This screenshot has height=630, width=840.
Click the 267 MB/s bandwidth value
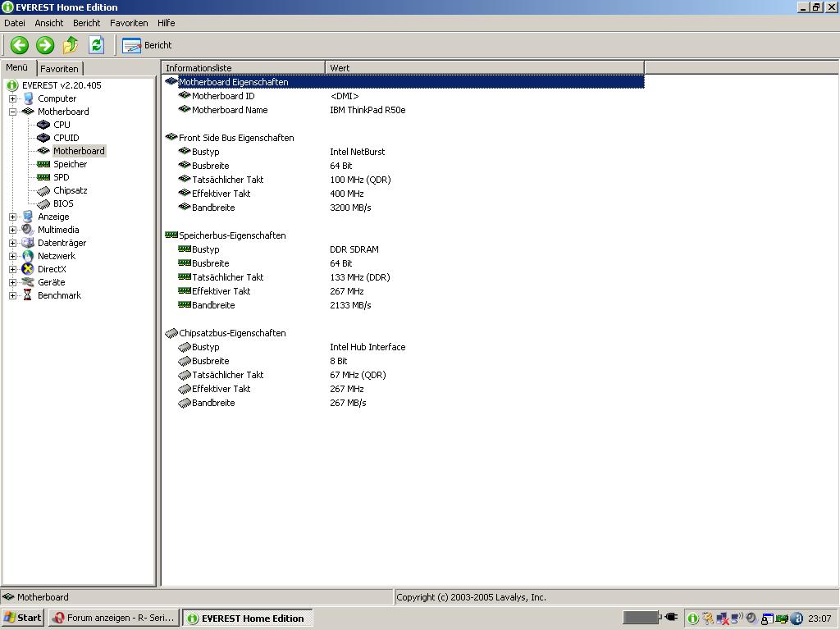pyautogui.click(x=348, y=402)
